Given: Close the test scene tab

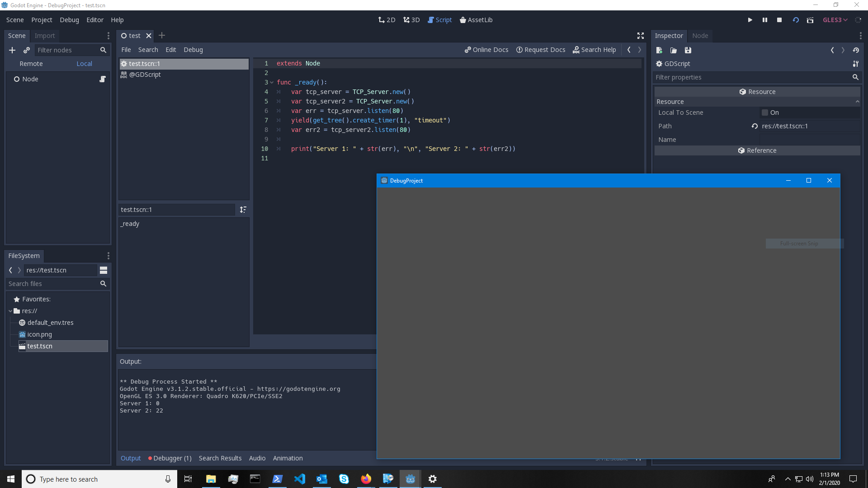Looking at the screenshot, I should (x=148, y=36).
